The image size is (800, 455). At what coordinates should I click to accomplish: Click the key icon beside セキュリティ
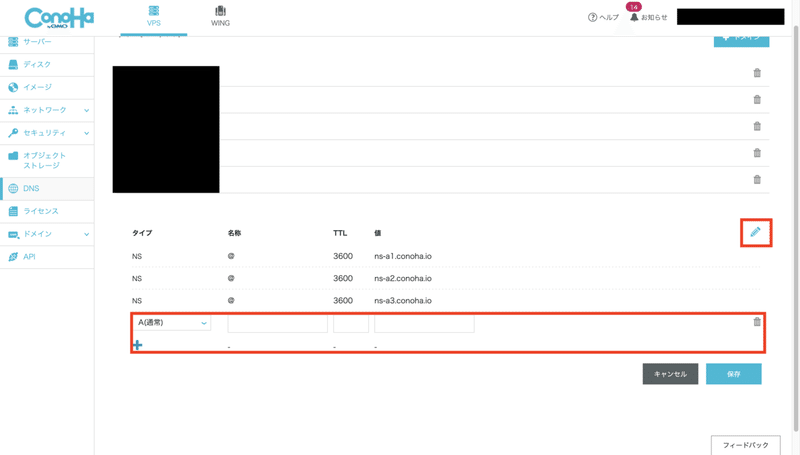click(13, 133)
